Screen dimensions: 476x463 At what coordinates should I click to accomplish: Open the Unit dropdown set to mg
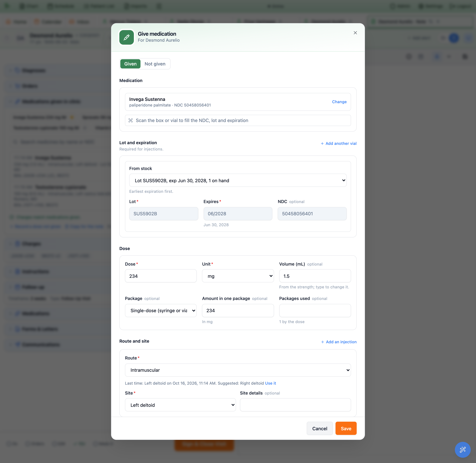(x=238, y=276)
